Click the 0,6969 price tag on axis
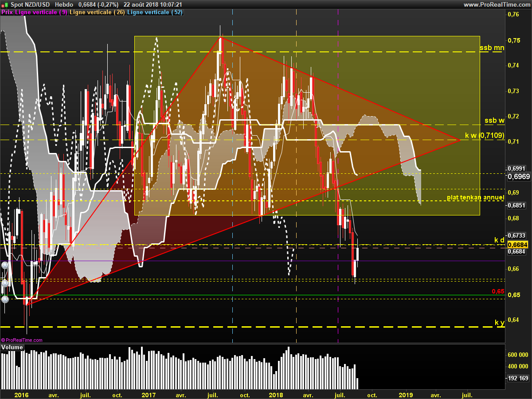 (517, 176)
